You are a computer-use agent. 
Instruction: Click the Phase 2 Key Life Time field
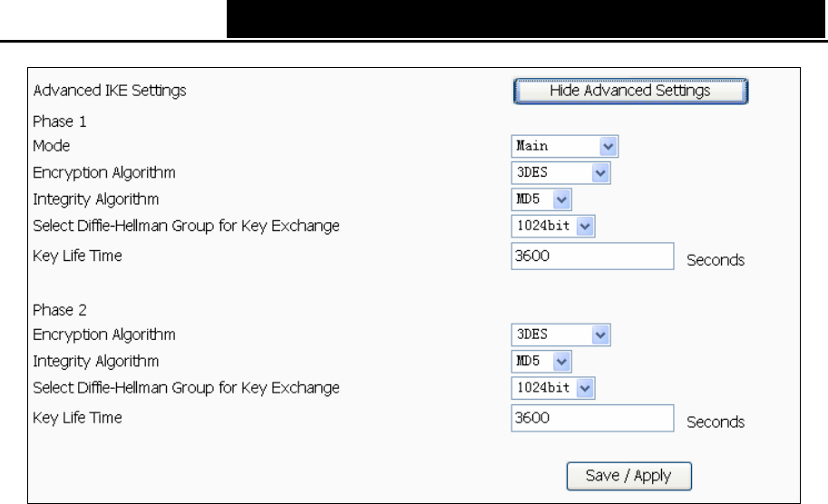tap(592, 418)
